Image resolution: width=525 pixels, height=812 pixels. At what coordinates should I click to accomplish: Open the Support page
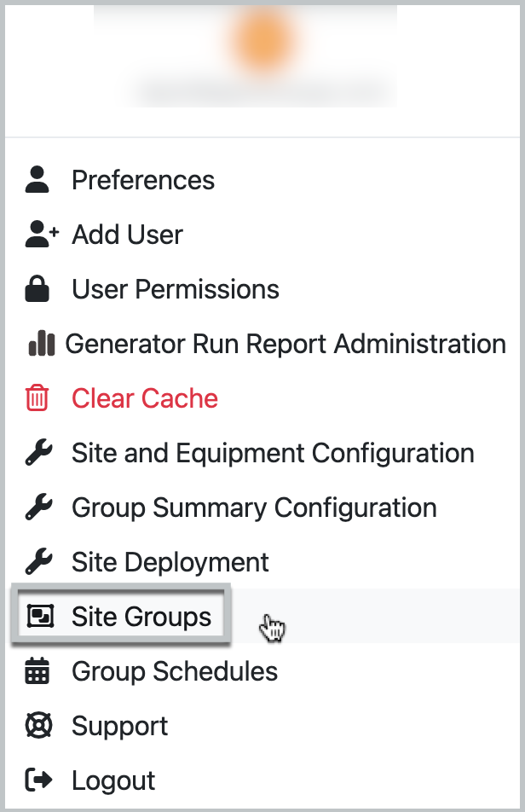pyautogui.click(x=119, y=726)
